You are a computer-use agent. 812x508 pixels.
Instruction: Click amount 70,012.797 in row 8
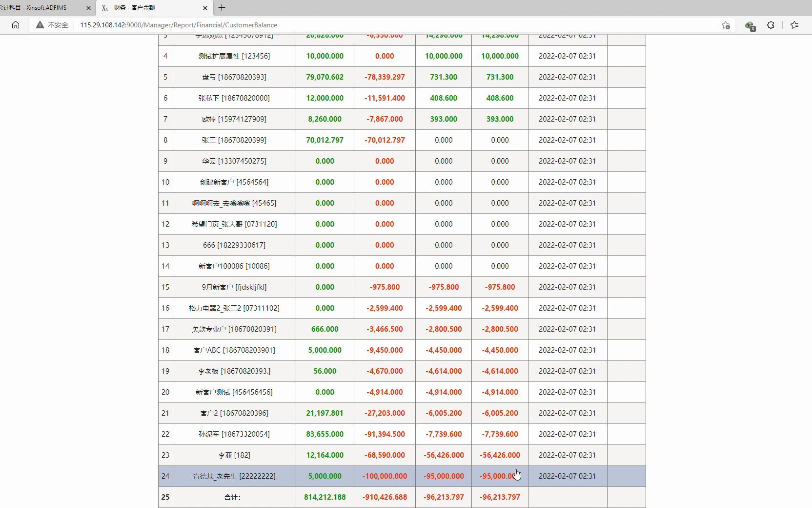point(325,140)
